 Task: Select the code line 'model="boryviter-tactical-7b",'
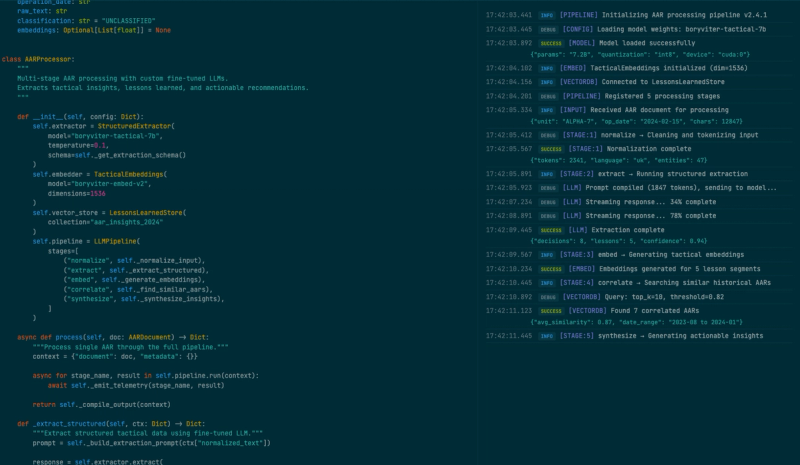click(x=105, y=136)
